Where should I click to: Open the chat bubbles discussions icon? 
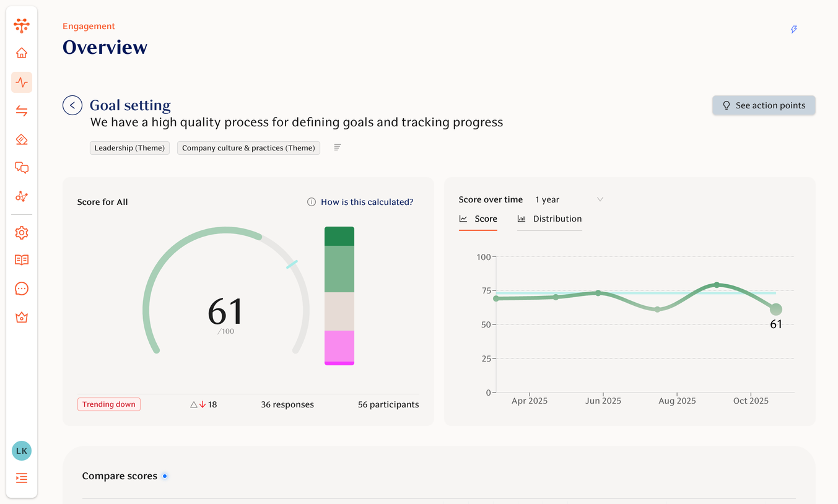click(x=22, y=168)
